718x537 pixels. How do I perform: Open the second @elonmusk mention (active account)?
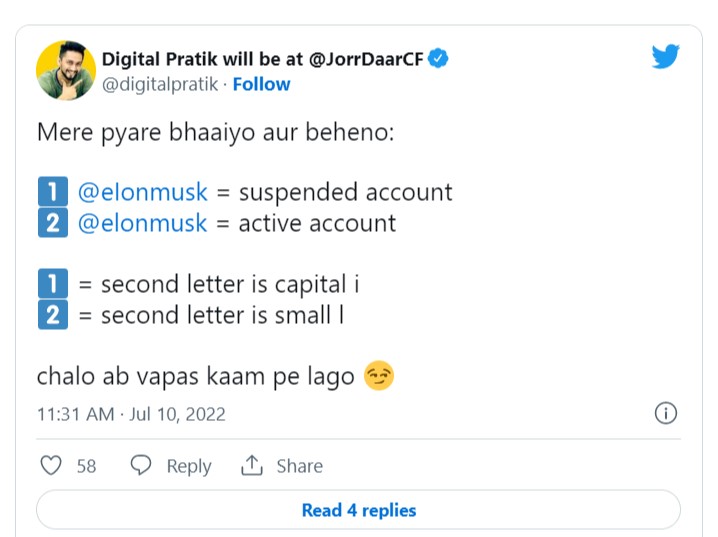pos(143,223)
